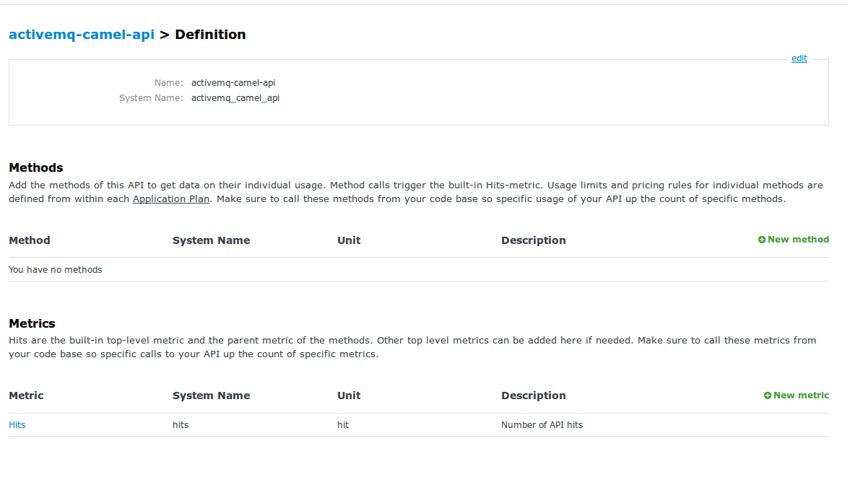Open the Application Plan link
The width and height of the screenshot is (868, 485).
(171, 198)
